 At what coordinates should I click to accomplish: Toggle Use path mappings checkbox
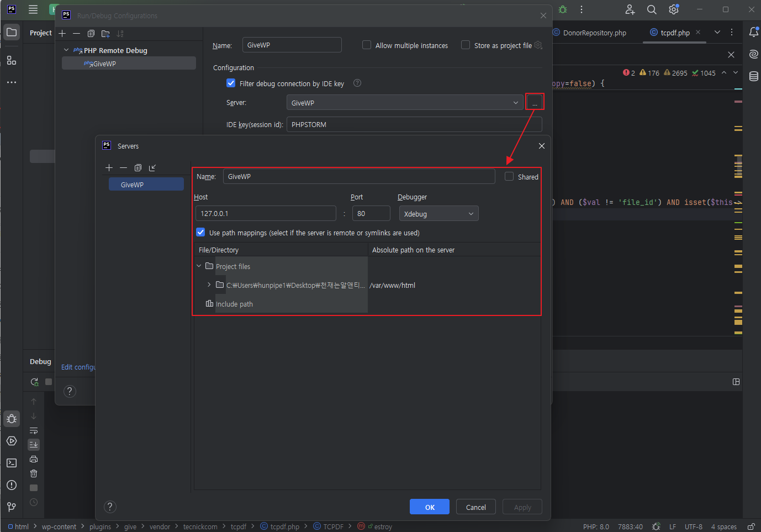click(x=200, y=233)
